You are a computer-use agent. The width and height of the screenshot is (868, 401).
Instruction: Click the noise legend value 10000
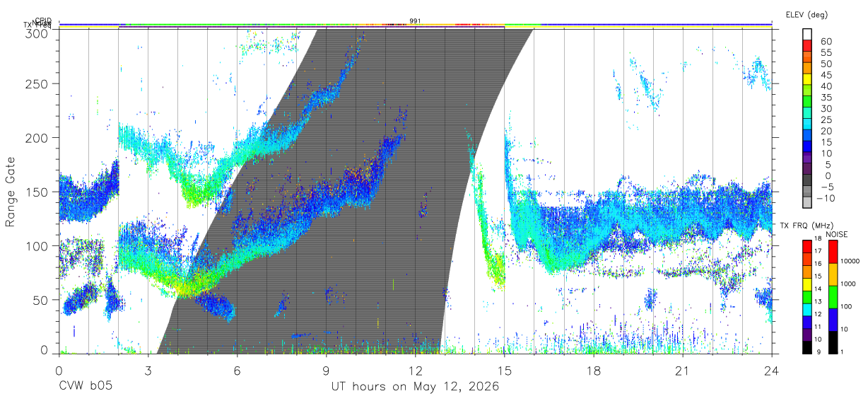pyautogui.click(x=852, y=261)
